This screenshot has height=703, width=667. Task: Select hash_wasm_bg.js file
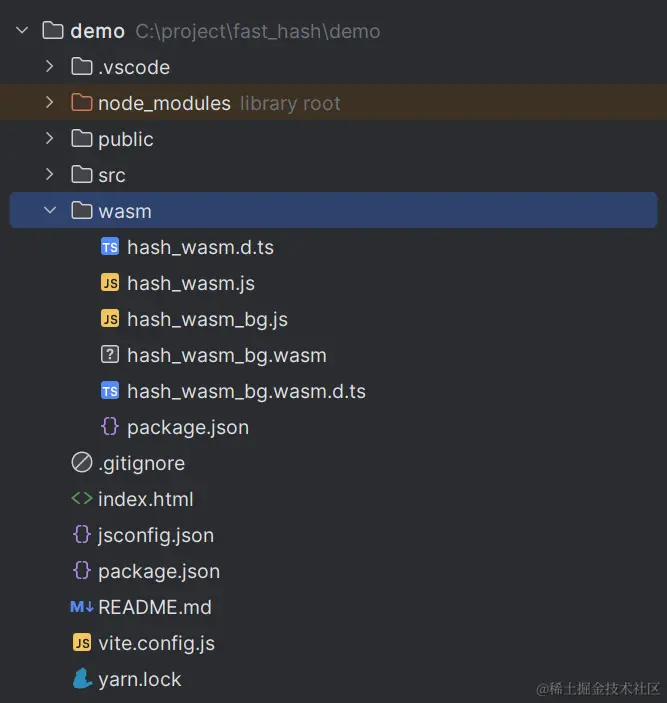point(207,319)
